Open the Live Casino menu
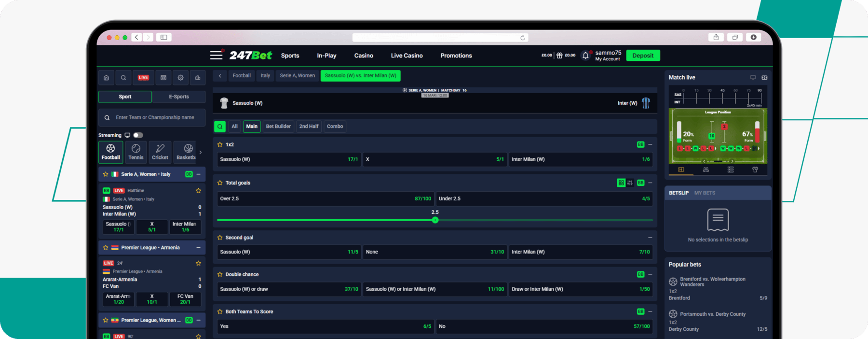 [407, 56]
